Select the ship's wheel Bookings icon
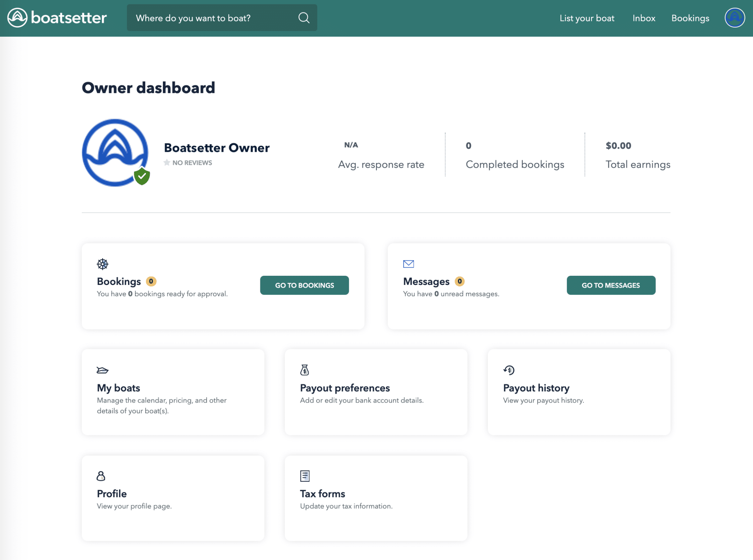Screen dimensions: 753x560 [102, 263]
